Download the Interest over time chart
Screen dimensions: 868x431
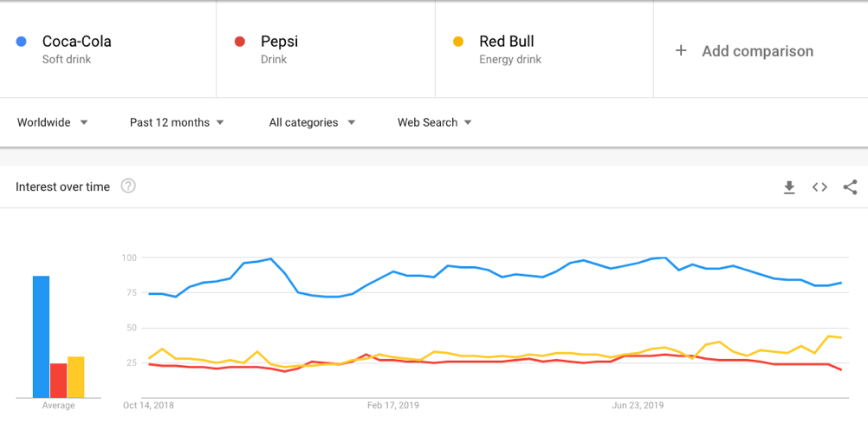pyautogui.click(x=789, y=187)
